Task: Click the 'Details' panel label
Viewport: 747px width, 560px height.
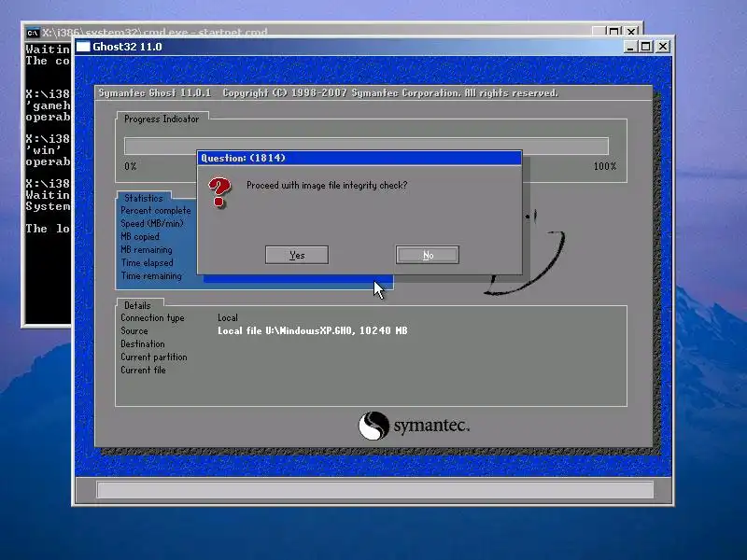Action: click(x=137, y=306)
